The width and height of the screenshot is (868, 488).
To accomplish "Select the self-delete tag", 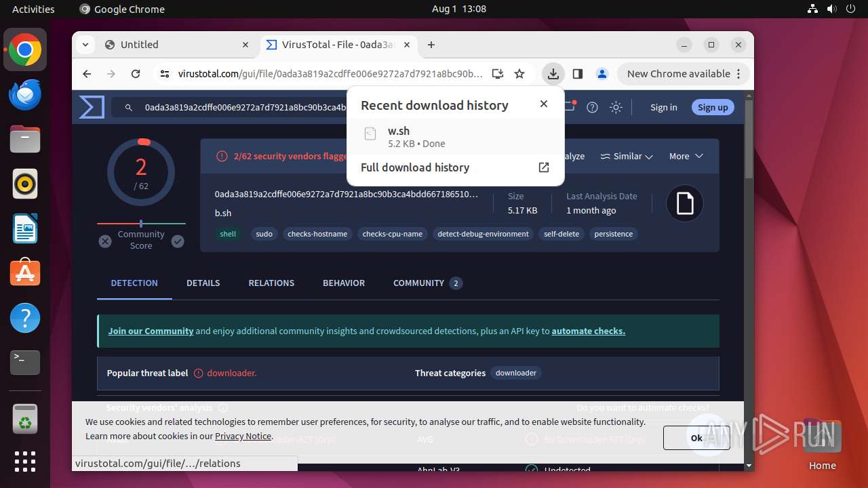I will (561, 234).
